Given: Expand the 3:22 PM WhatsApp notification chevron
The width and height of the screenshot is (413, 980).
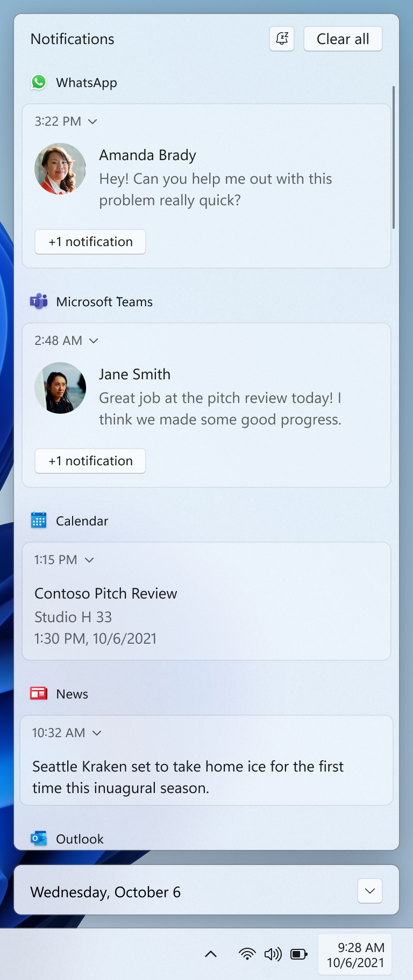Looking at the screenshot, I should click(92, 121).
